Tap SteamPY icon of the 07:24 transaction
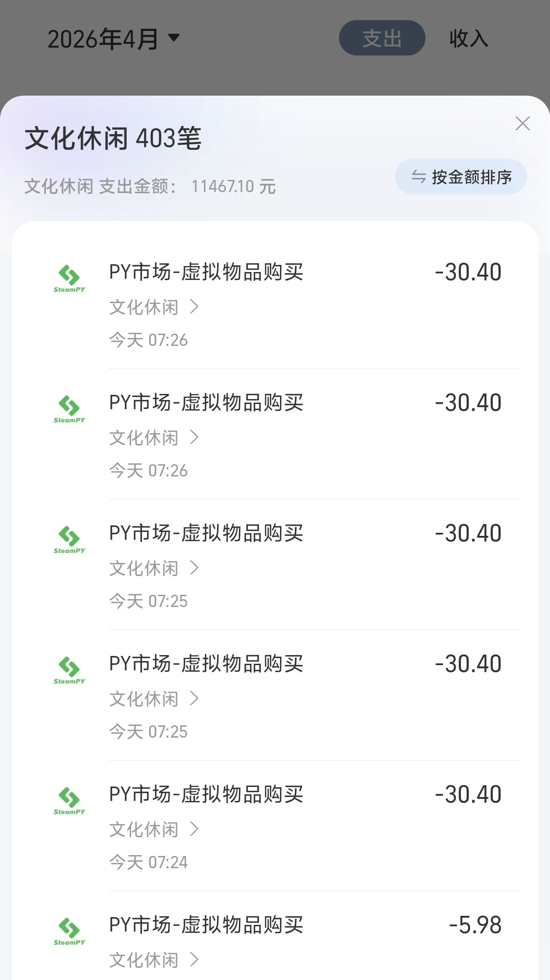This screenshot has width=550, height=980. tap(69, 801)
